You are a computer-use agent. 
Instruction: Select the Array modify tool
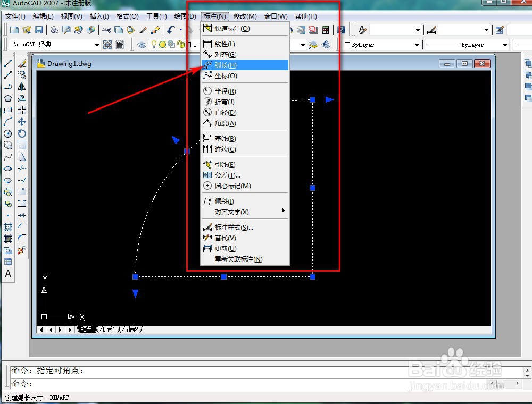[x=22, y=110]
